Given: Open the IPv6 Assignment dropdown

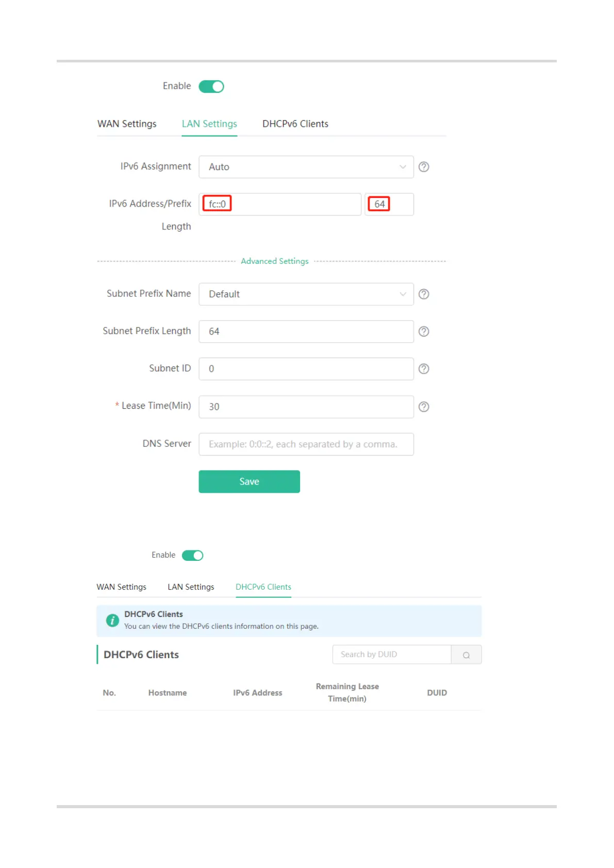Looking at the screenshot, I should [306, 167].
